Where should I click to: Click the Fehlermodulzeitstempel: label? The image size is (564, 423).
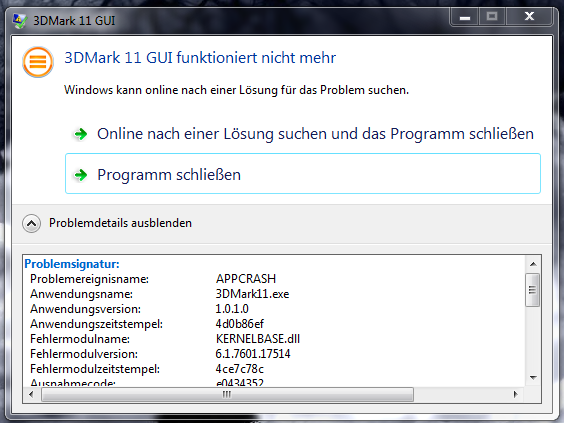(x=95, y=369)
